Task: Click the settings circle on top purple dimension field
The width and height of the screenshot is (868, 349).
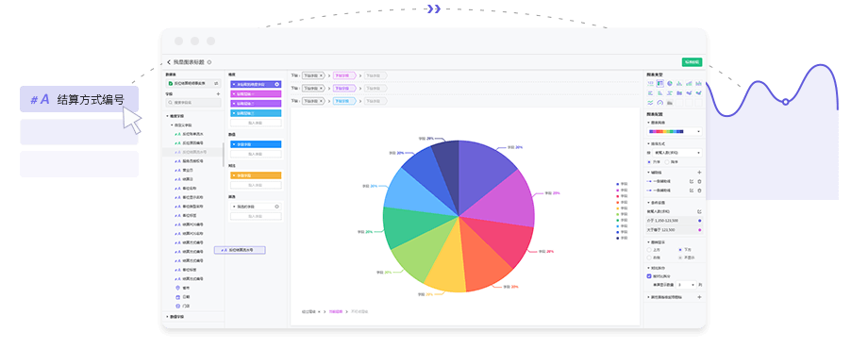Action: click(276, 85)
